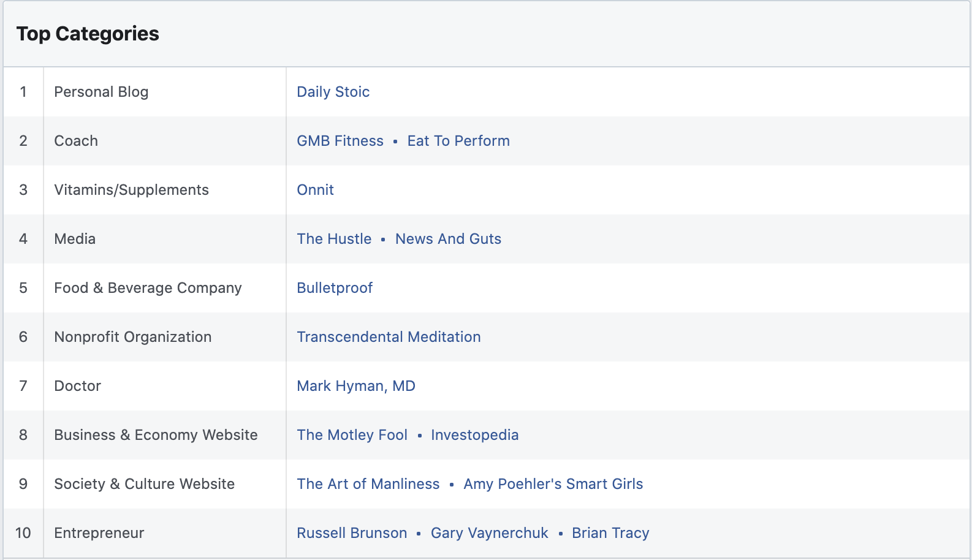The height and width of the screenshot is (560, 972).
Task: Click the Investopedia link
Action: pyautogui.click(x=474, y=435)
